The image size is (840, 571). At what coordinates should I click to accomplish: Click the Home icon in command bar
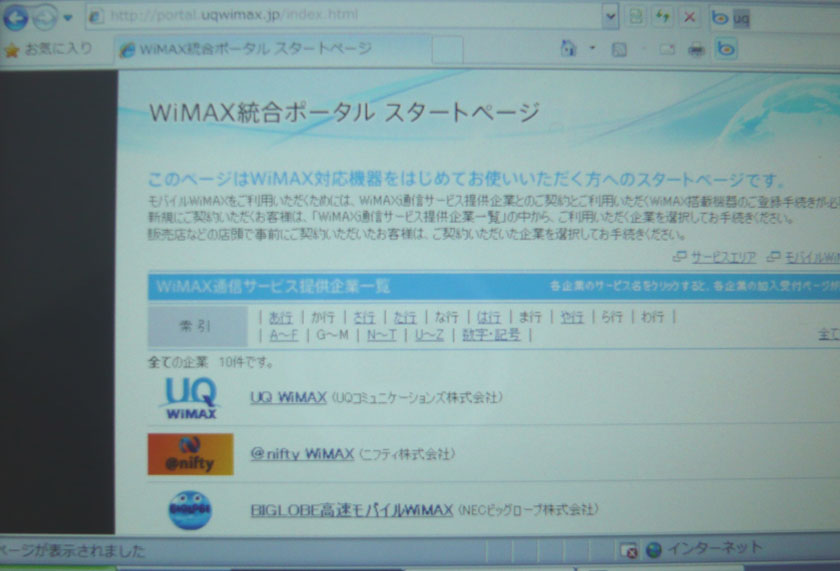point(568,49)
